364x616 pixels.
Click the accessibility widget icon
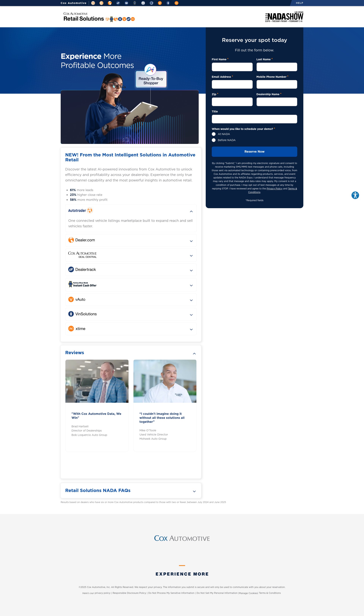(355, 195)
